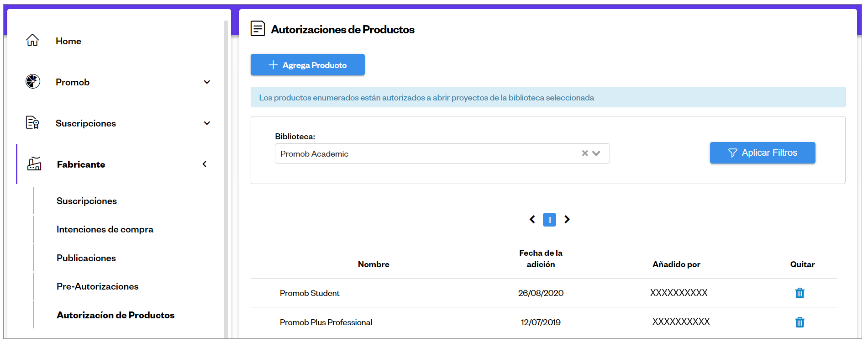
Task: Click the Promob Student name cell
Action: pos(310,293)
